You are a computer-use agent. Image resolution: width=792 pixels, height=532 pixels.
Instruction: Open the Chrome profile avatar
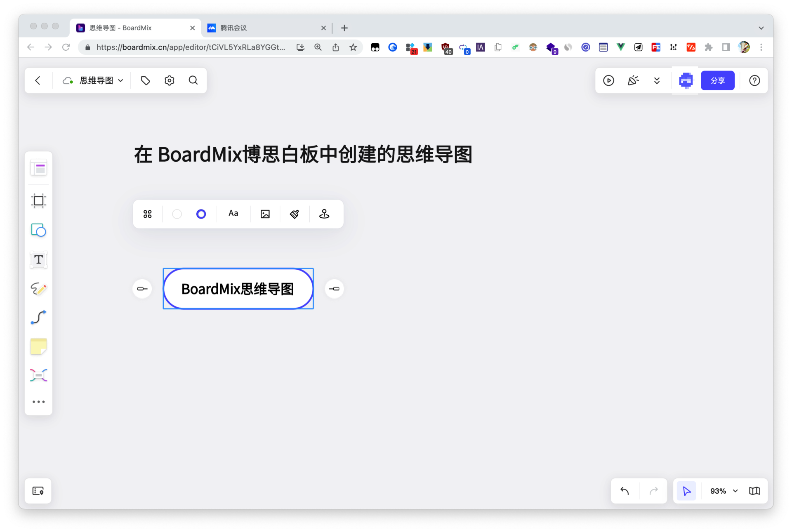tap(744, 47)
